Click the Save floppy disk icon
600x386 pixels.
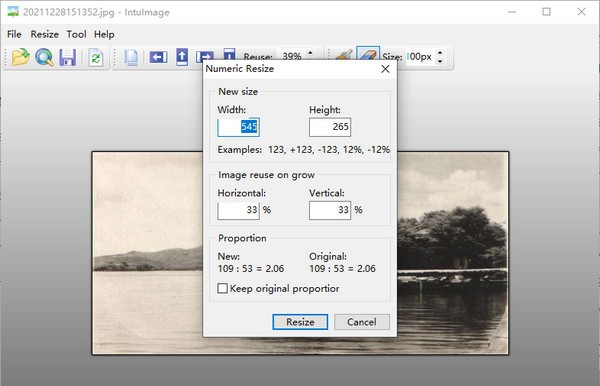click(x=68, y=57)
